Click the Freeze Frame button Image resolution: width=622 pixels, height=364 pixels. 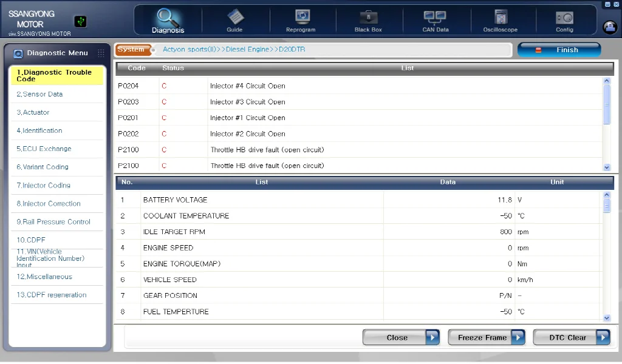pyautogui.click(x=487, y=337)
